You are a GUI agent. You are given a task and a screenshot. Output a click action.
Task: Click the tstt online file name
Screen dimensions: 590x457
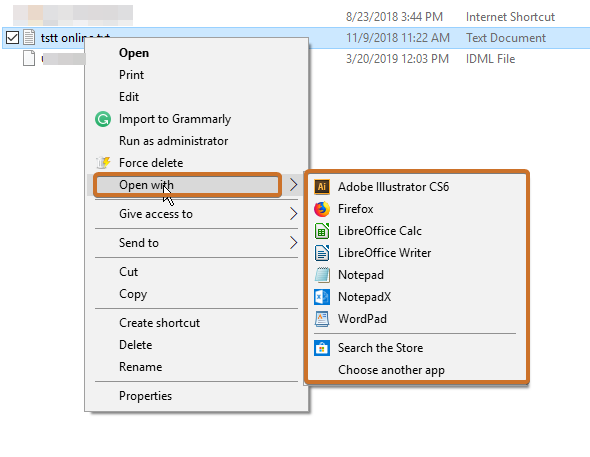(75, 38)
